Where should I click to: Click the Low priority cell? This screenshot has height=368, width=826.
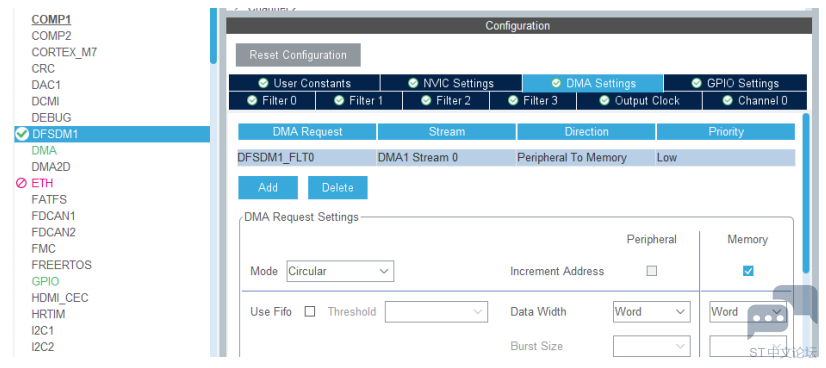tap(725, 157)
